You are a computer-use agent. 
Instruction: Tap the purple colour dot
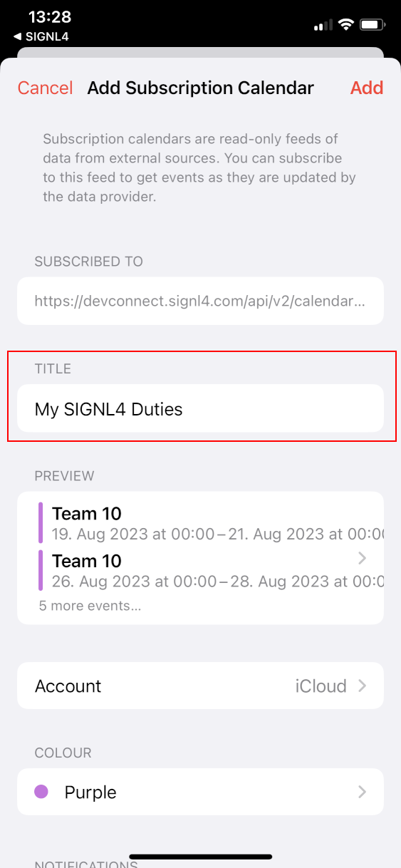pyautogui.click(x=41, y=791)
